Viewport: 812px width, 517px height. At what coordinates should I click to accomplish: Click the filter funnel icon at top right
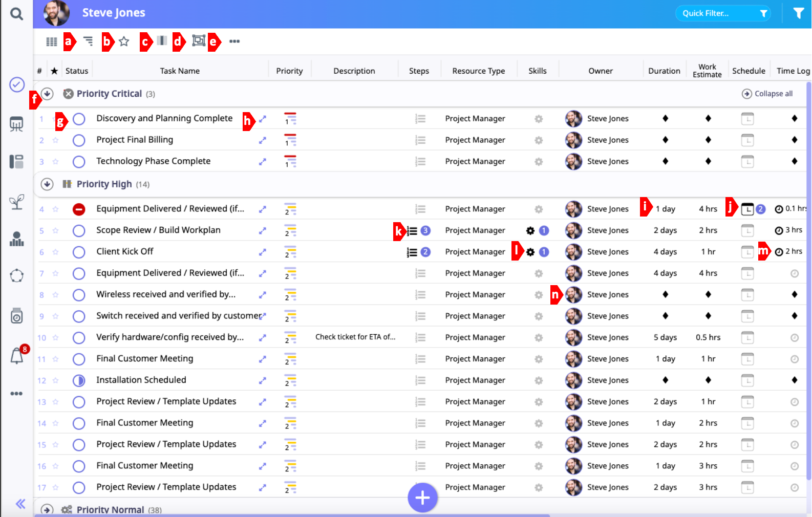798,13
